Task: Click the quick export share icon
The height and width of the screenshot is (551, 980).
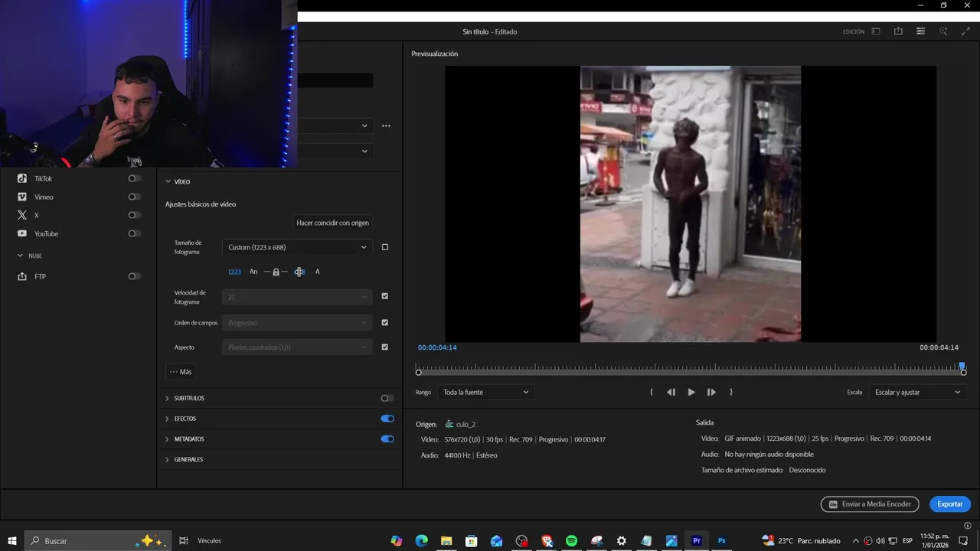Action: click(898, 31)
